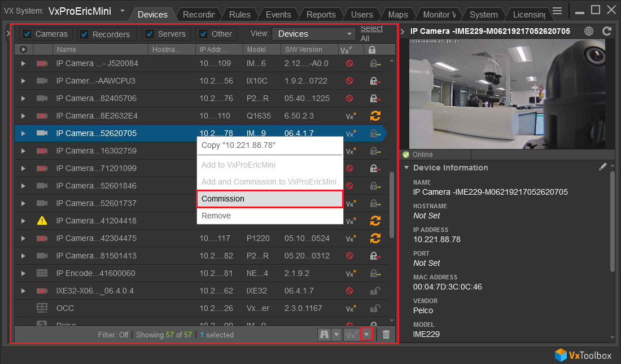This screenshot has height=364, width=621.
Task: Click the warning triangle on IP Camera...41204418
Action: pos(42,221)
